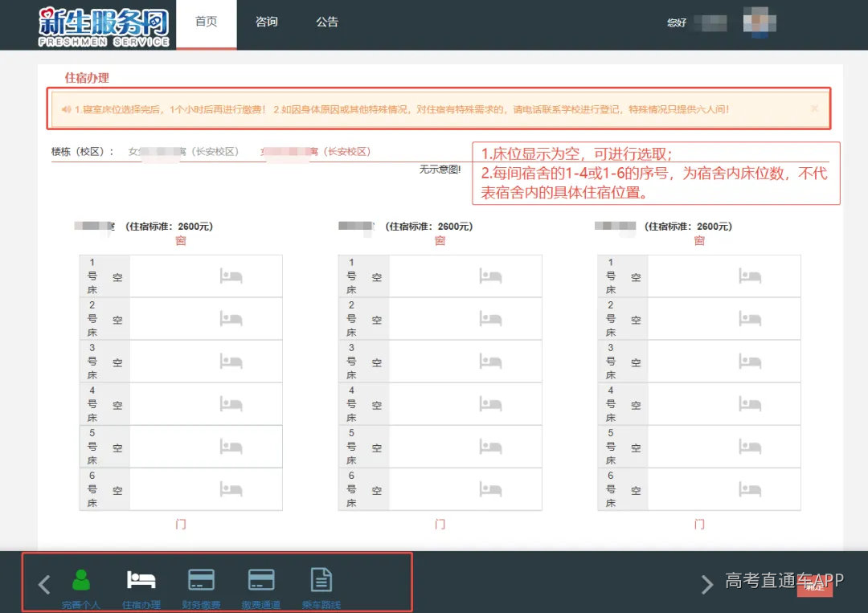This screenshot has width=868, height=613.
Task: Open the 咨询 tab
Action: [x=266, y=22]
